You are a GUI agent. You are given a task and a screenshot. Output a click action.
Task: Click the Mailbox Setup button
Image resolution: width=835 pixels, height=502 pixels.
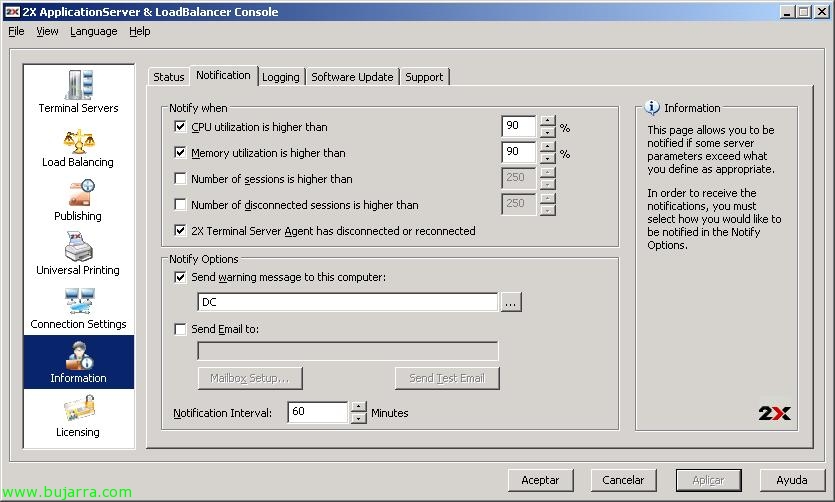(x=250, y=378)
